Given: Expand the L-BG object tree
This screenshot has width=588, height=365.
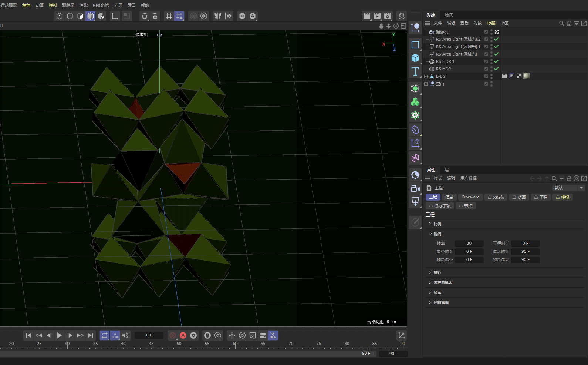Looking at the screenshot, I should tap(426, 76).
